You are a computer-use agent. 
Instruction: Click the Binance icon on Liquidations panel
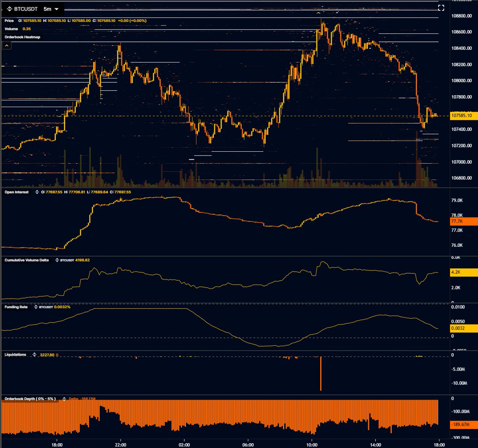click(34, 354)
